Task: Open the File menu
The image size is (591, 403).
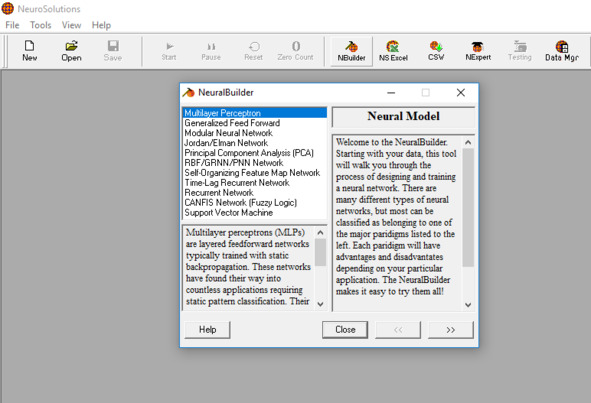Action: (x=12, y=25)
